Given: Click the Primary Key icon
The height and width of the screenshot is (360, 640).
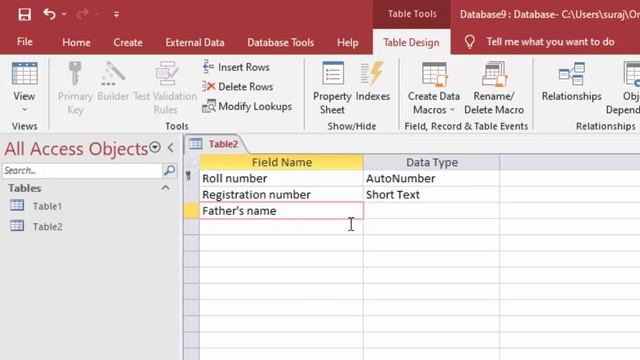Looking at the screenshot, I should (x=75, y=73).
